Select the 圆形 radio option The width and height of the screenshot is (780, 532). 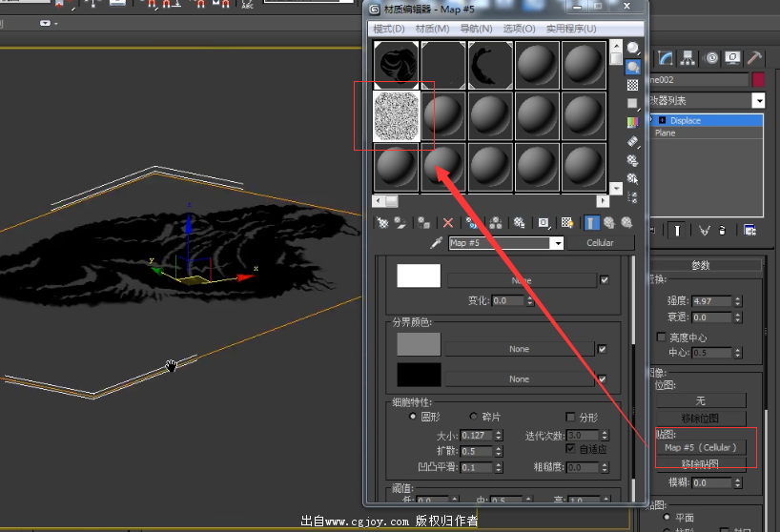(413, 418)
